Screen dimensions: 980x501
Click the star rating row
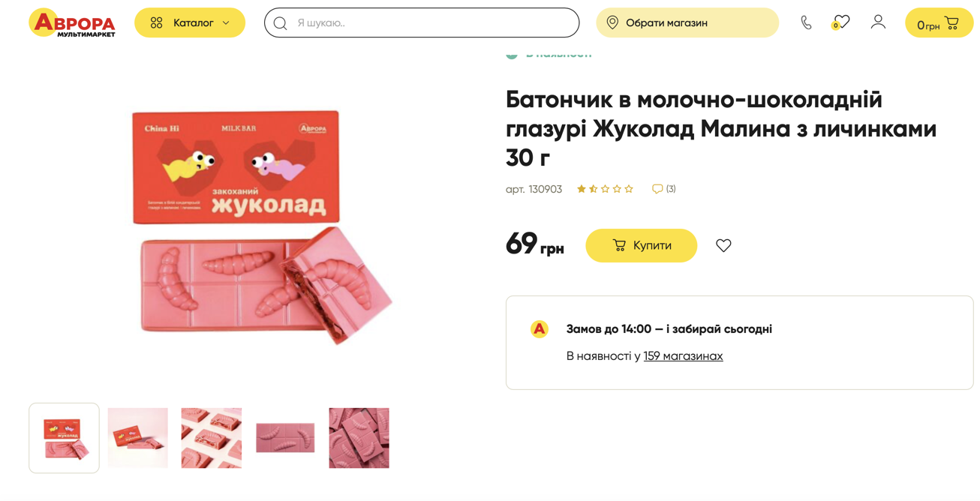(605, 189)
